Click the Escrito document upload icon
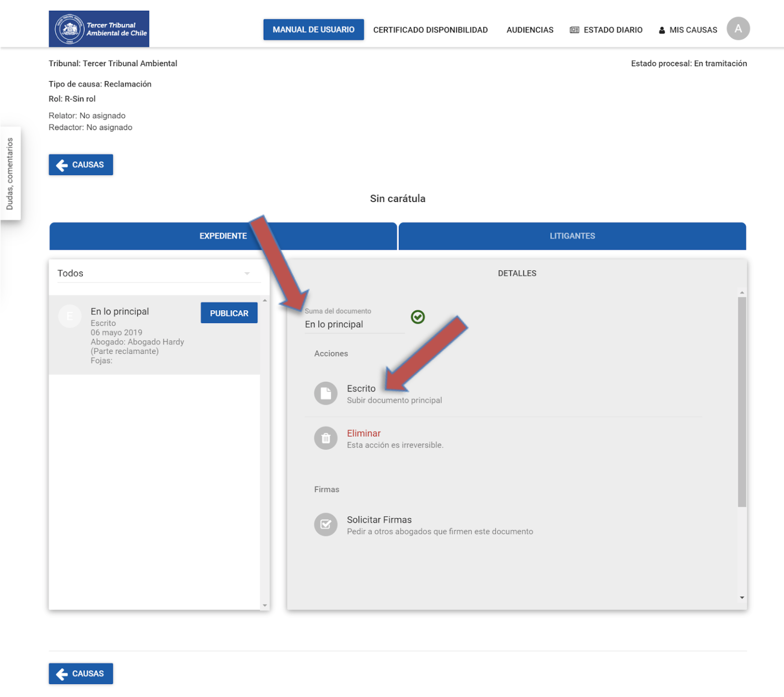The image size is (784, 697). (325, 393)
